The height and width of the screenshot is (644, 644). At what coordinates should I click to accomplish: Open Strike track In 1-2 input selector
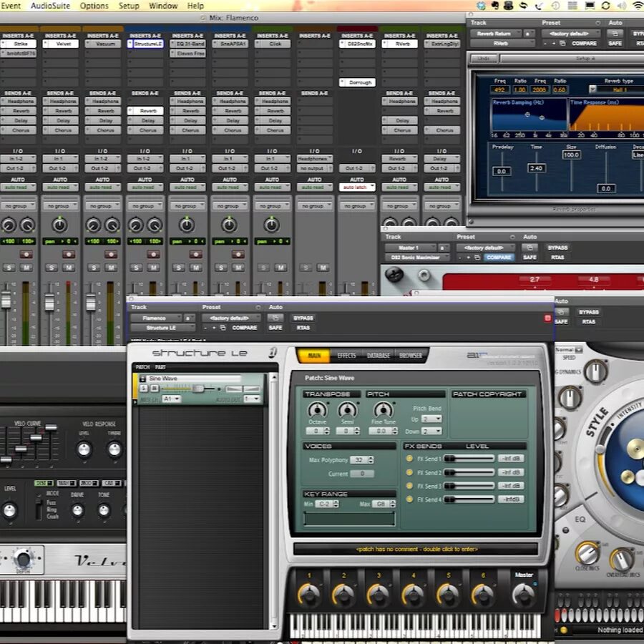(18, 159)
